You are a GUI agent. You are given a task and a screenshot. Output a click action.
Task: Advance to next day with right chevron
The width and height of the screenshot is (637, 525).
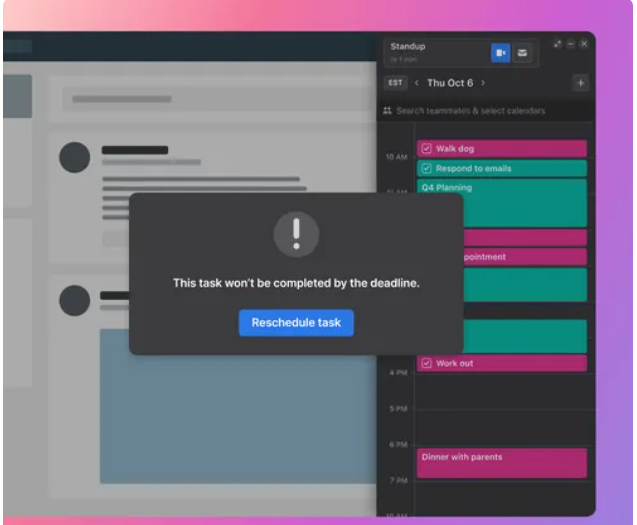click(x=483, y=83)
